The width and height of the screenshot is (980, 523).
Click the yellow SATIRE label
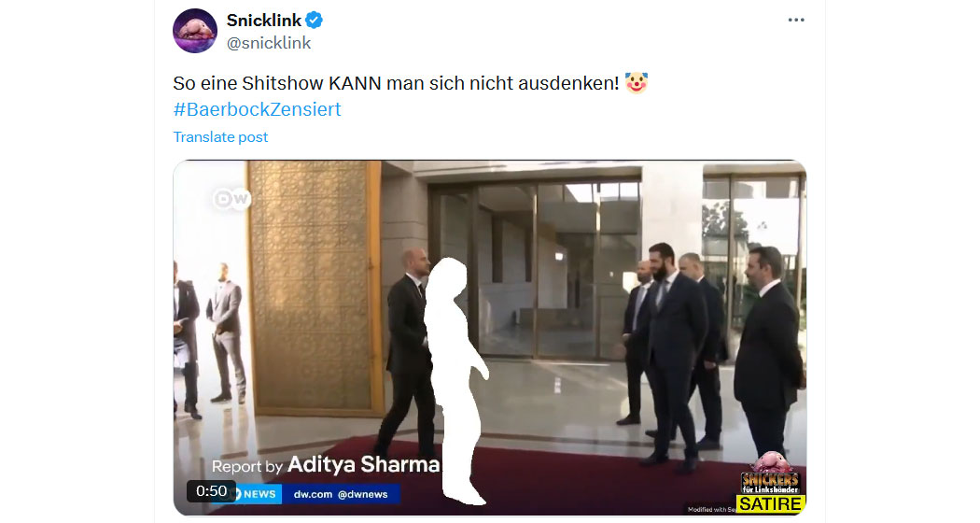[770, 504]
